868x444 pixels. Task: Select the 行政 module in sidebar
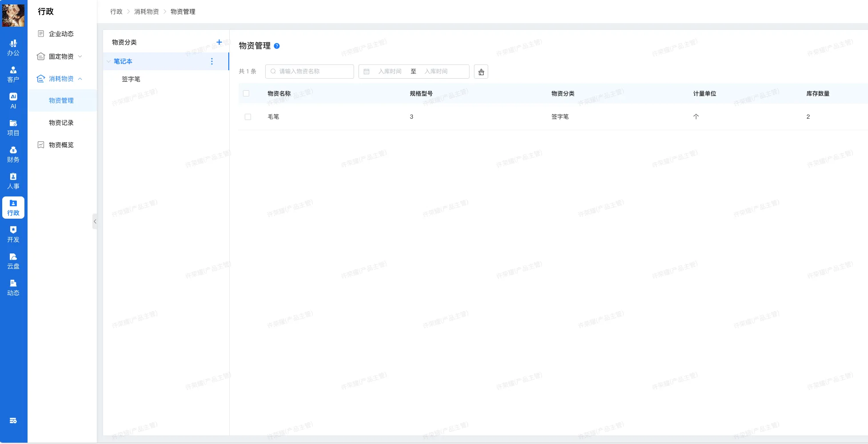(13, 208)
